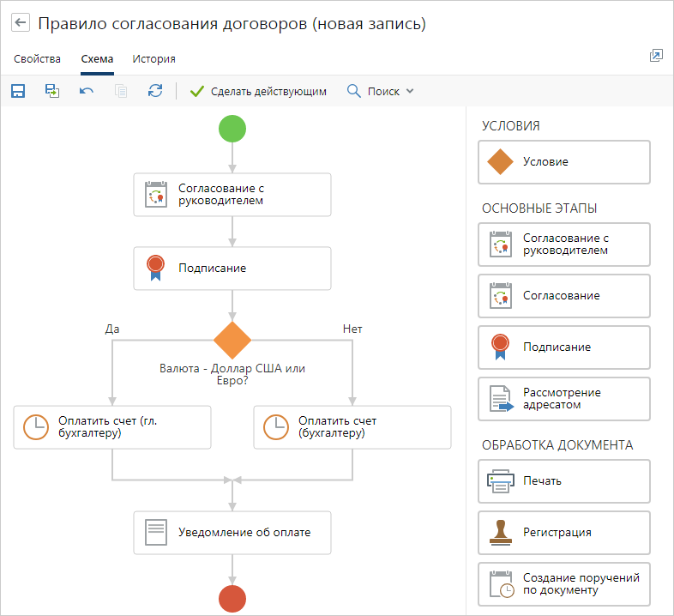Undo the last schema change
674x616 pixels.
pyautogui.click(x=87, y=91)
